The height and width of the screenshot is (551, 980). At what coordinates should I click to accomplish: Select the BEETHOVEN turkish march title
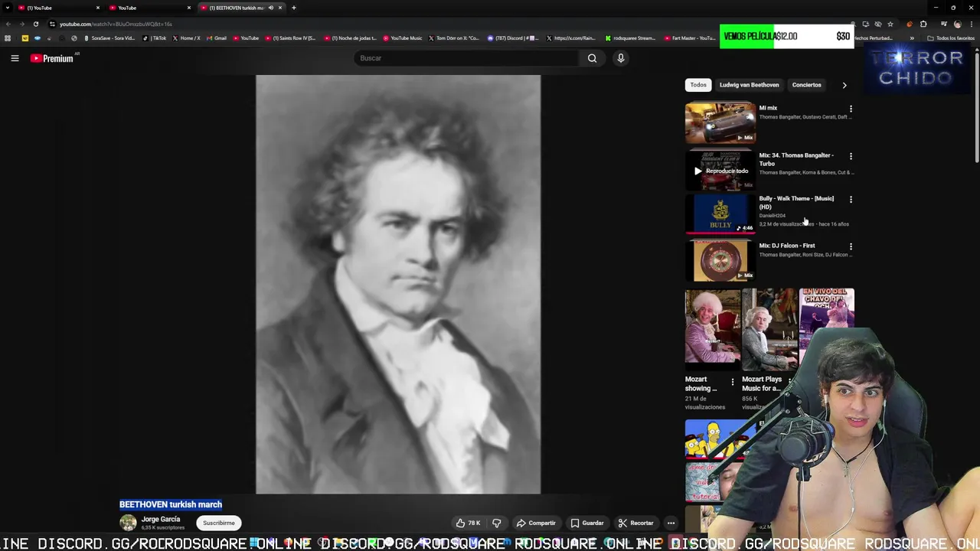[171, 504]
